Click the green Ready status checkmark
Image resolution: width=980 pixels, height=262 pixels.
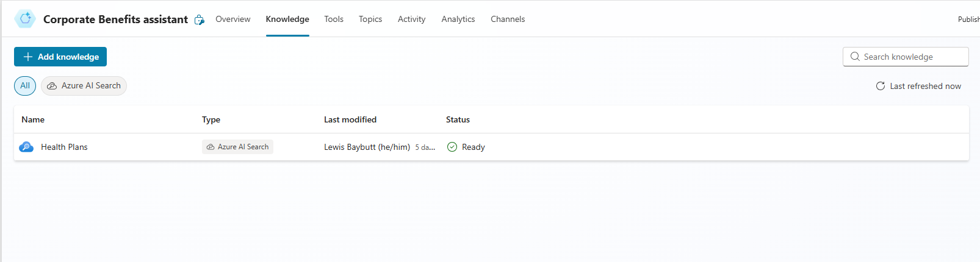[x=452, y=147]
